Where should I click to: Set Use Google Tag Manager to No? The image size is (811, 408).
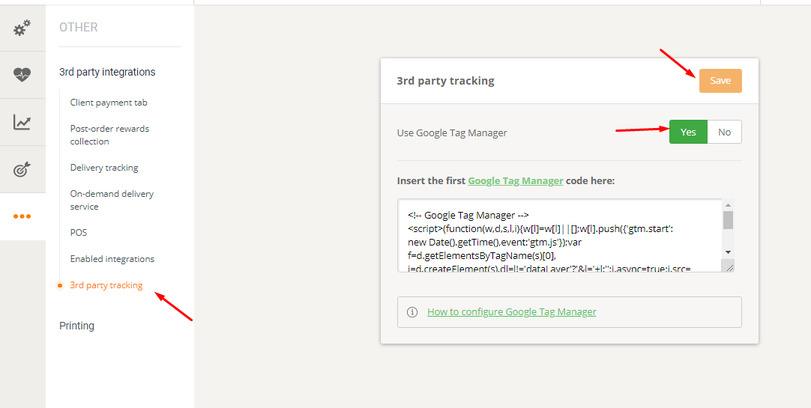point(724,132)
